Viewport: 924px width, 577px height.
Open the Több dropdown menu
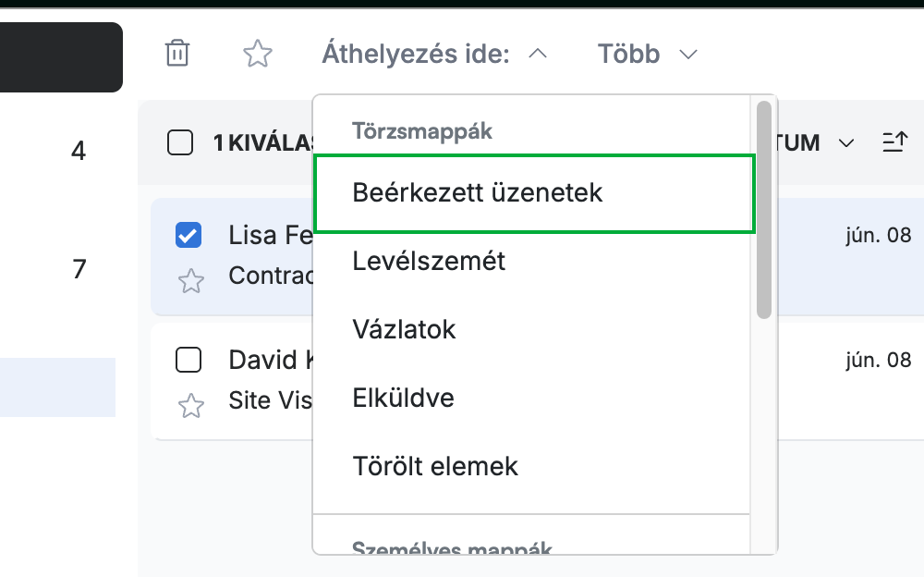pyautogui.click(x=647, y=54)
